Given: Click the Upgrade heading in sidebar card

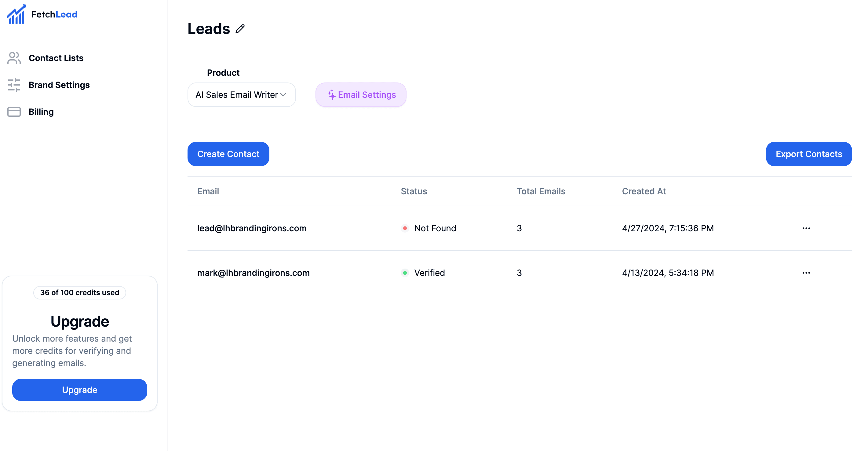Looking at the screenshot, I should pos(79,321).
